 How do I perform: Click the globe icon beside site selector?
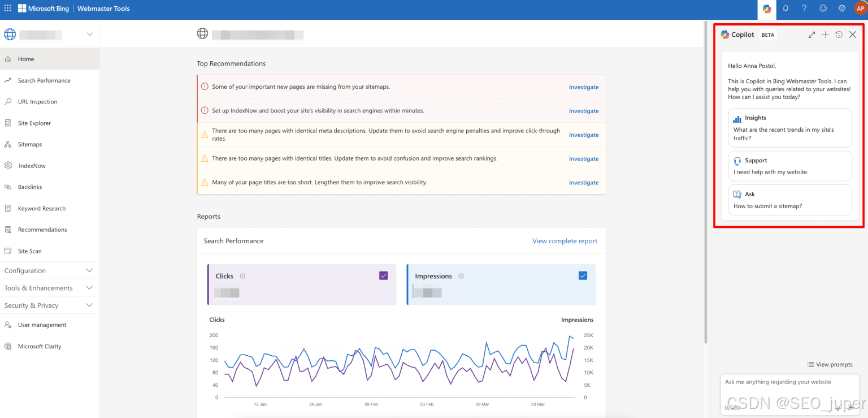(10, 35)
